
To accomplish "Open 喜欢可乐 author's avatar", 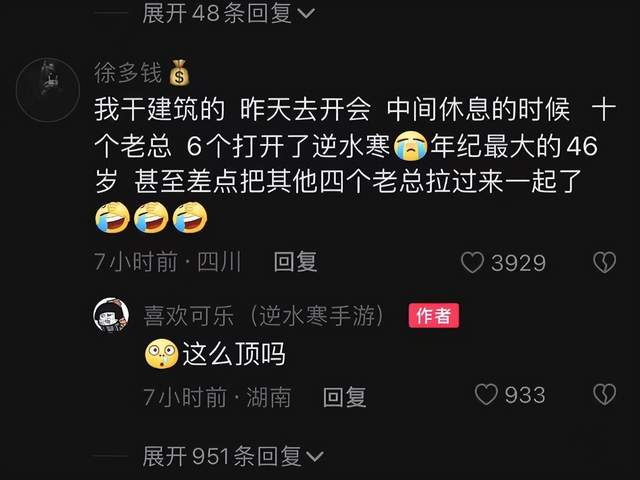I will [x=111, y=316].
